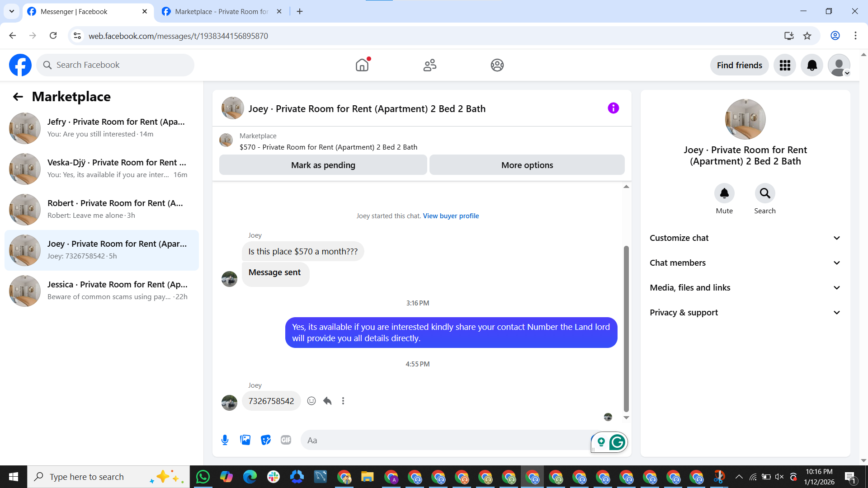Reply to the 7326758542 message

[327, 401]
